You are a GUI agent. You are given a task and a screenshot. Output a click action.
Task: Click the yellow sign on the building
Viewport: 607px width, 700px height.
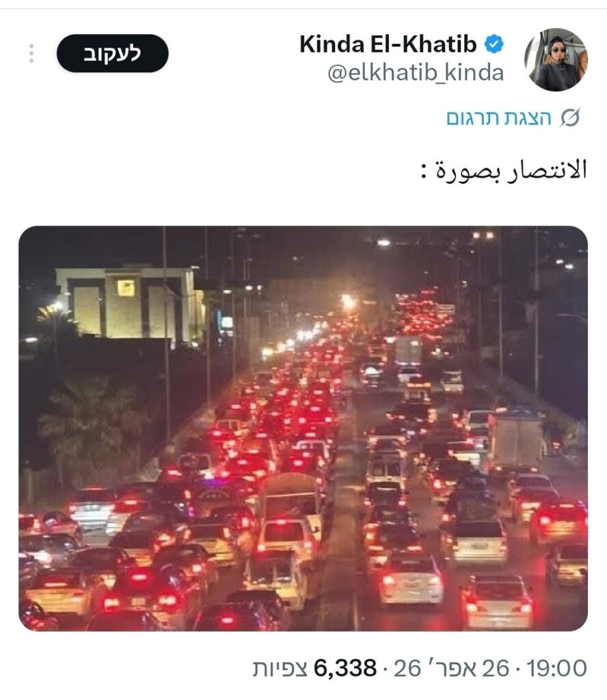pyautogui.click(x=125, y=288)
